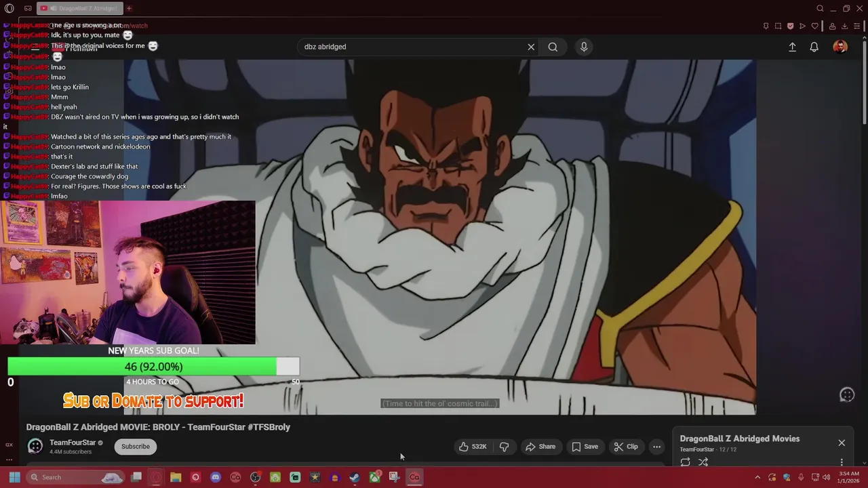Toggle shuffle playlist
This screenshot has height=488, width=868.
703,462
